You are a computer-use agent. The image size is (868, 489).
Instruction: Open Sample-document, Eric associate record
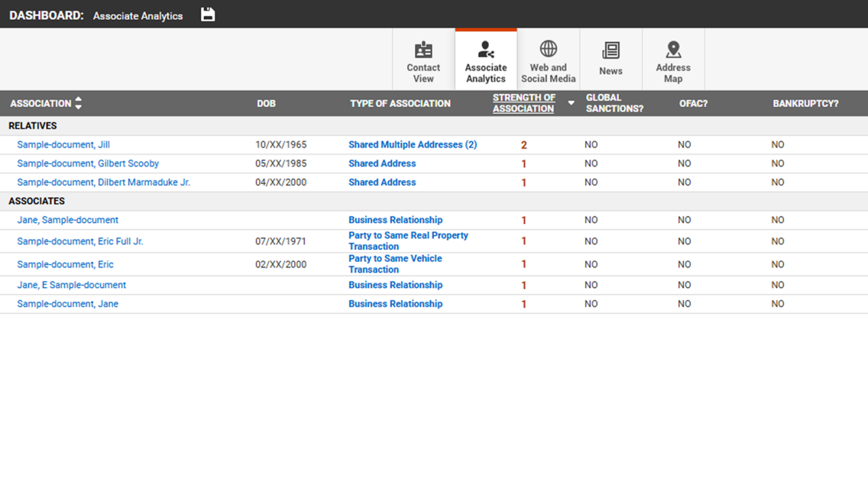[x=65, y=265]
